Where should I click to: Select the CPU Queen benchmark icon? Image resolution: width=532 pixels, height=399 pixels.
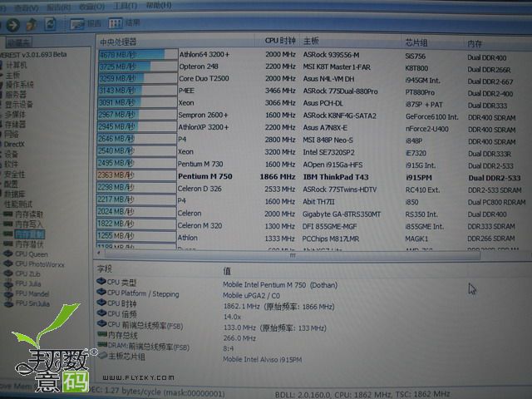click(32, 254)
